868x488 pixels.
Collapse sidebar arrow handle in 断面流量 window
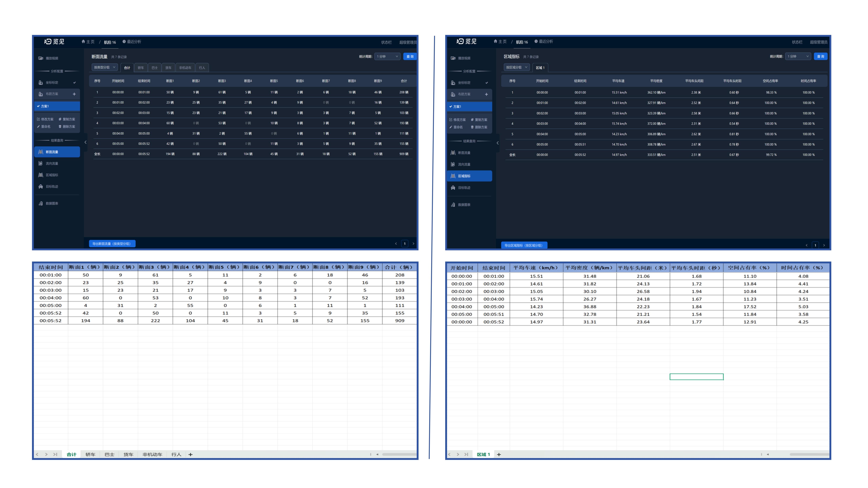[85, 142]
